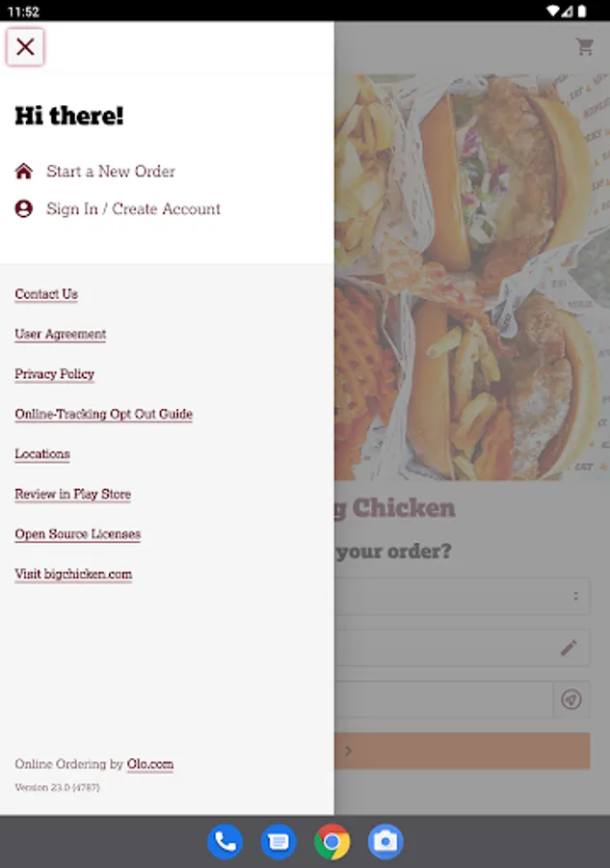
Task: Open the shopping cart icon
Action: point(585,47)
